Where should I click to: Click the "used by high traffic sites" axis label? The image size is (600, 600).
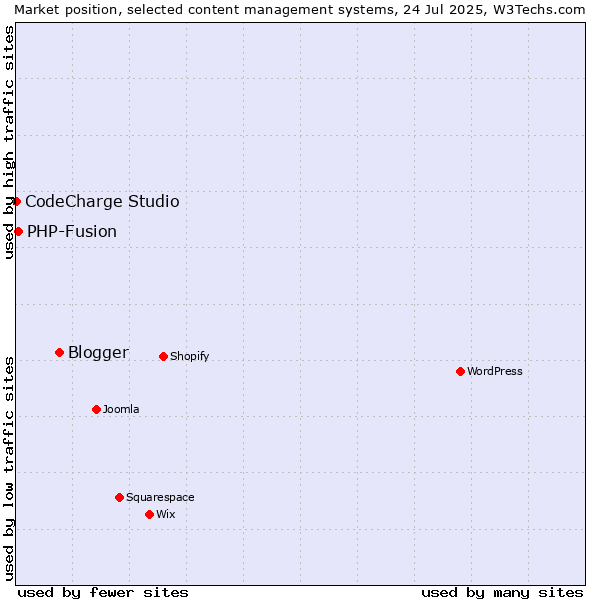pos(8,142)
